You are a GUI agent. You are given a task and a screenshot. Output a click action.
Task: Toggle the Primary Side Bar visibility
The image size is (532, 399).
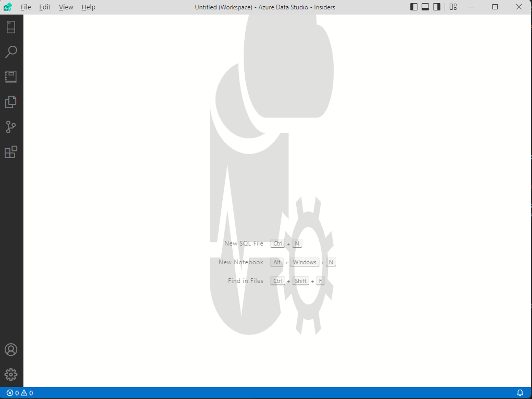point(413,7)
